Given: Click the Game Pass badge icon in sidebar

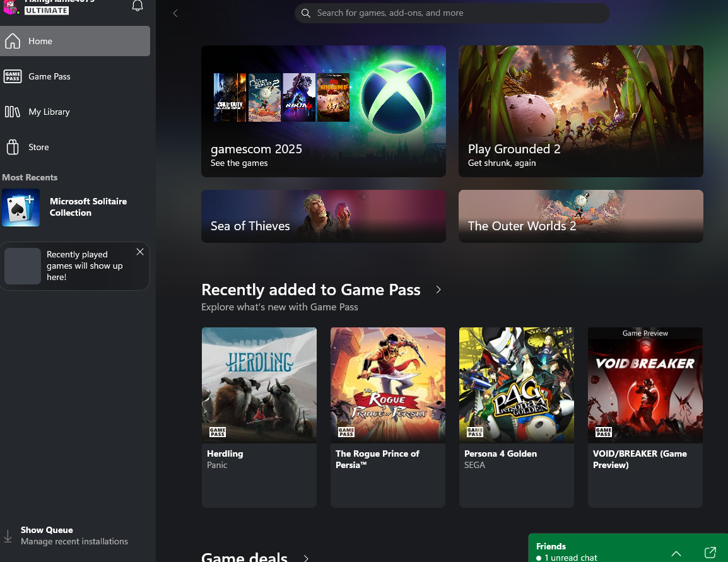Looking at the screenshot, I should [13, 76].
